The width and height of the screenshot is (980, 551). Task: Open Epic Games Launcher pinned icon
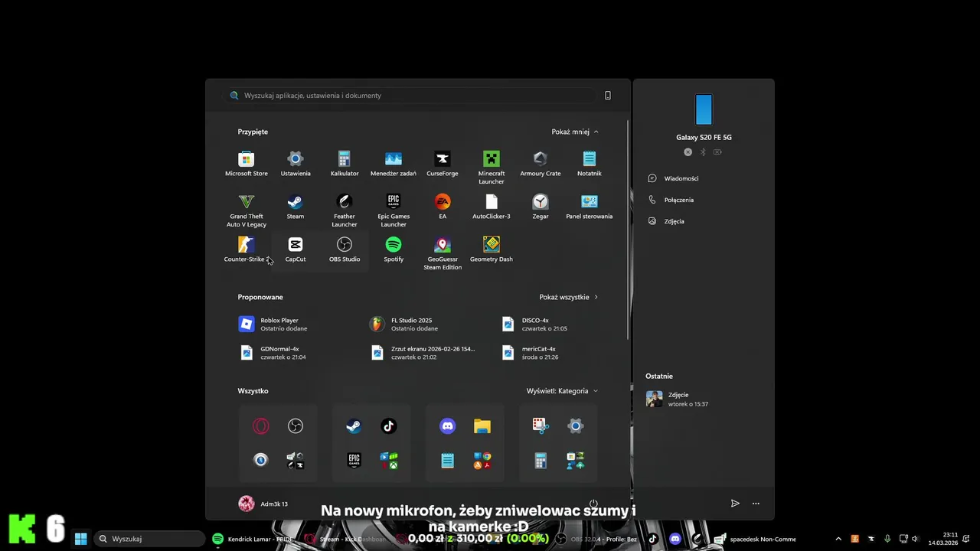(x=394, y=210)
